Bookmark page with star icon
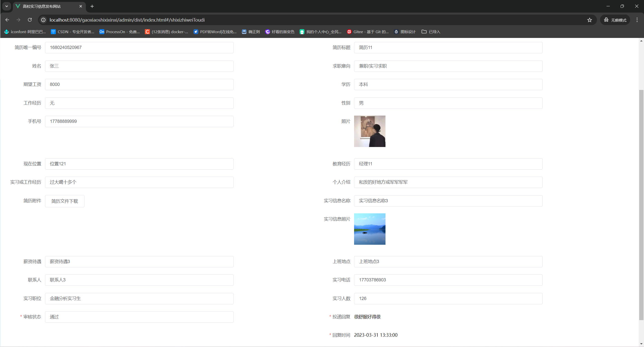The image size is (644, 347). (x=589, y=20)
